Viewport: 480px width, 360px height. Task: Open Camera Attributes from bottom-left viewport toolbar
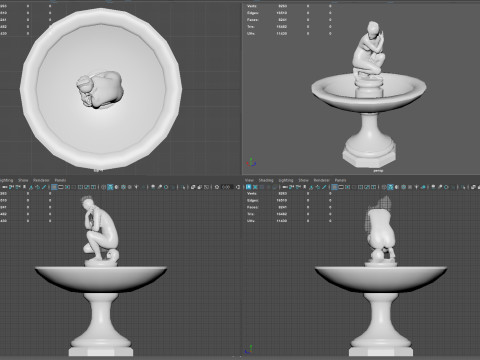coord(18,187)
